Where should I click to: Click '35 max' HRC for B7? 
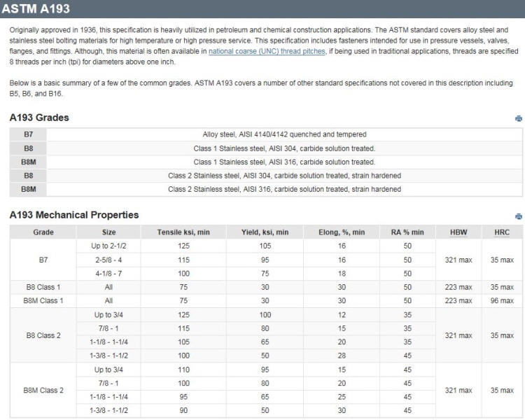pyautogui.click(x=502, y=260)
